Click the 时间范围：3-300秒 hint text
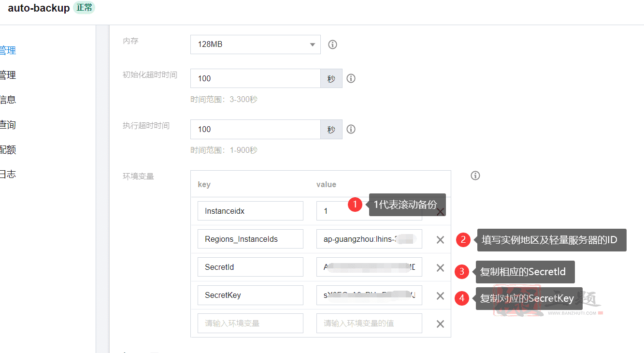 click(x=224, y=99)
